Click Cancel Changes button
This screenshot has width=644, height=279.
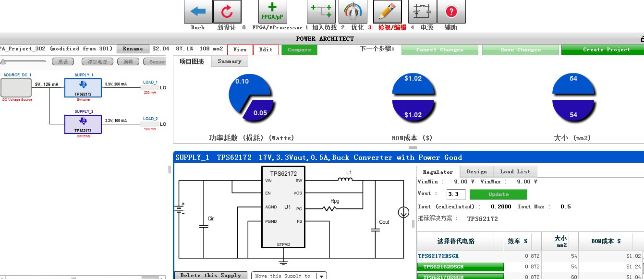440,50
